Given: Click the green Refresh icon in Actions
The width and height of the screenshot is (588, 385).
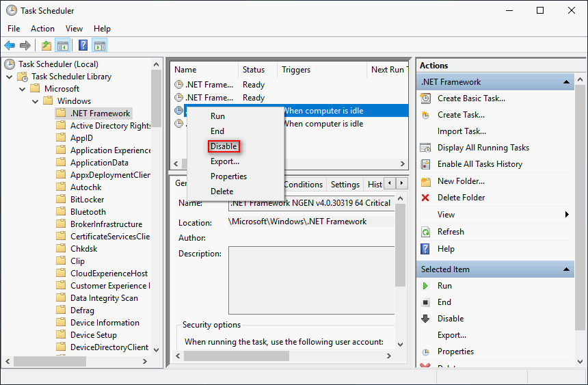Looking at the screenshot, I should (x=426, y=232).
